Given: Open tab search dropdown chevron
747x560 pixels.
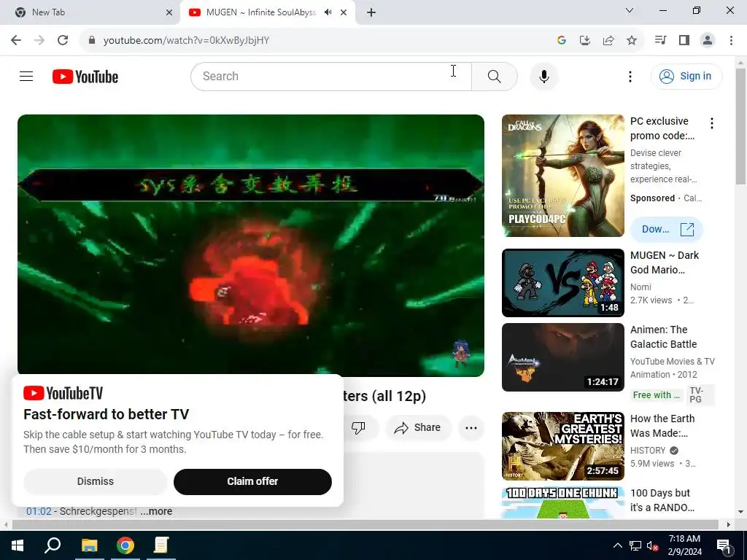Looking at the screenshot, I should 630,10.
